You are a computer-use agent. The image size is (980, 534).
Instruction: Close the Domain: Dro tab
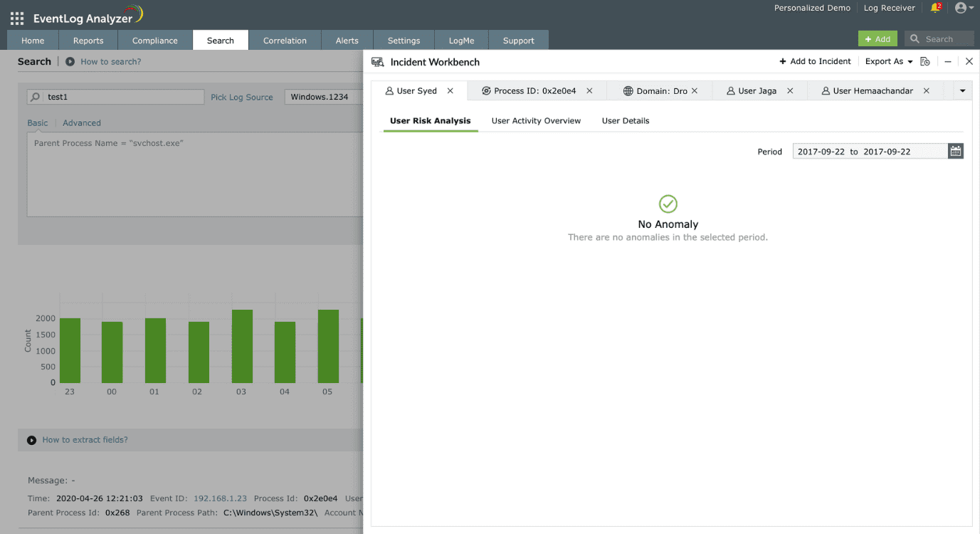coord(695,91)
